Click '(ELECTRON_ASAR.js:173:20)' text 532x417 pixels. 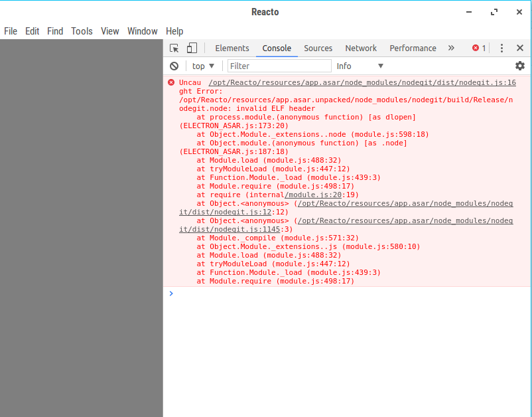click(x=233, y=126)
